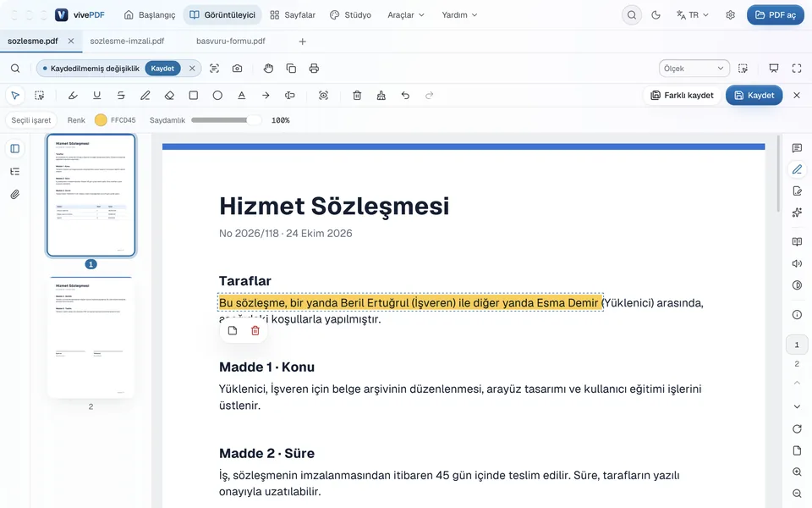Click the PDF aç button
812x508 pixels.
pos(776,15)
